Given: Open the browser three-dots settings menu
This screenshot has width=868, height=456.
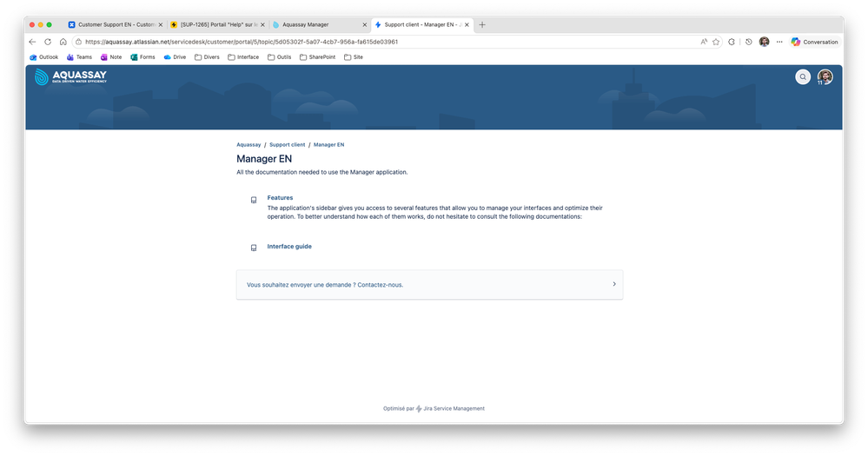Looking at the screenshot, I should tap(779, 42).
